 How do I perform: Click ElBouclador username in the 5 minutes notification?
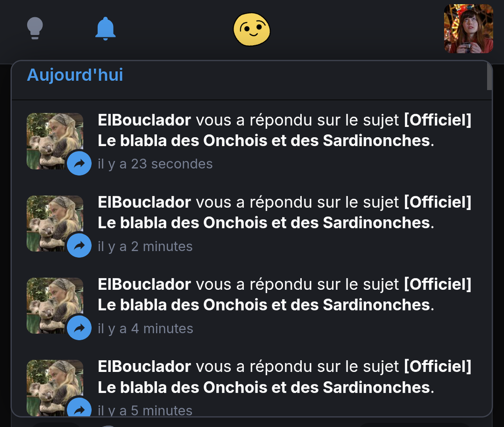point(144,366)
